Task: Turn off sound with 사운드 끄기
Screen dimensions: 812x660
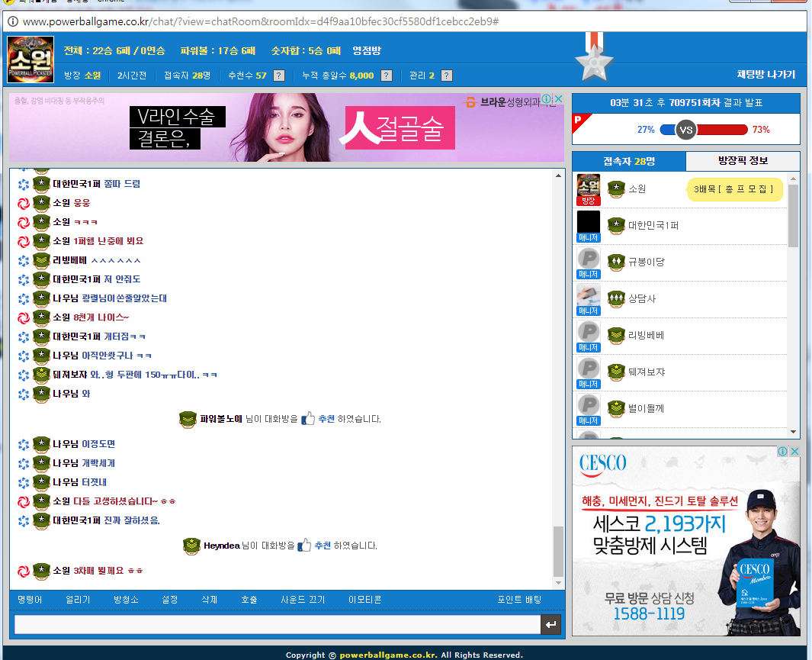Action: [303, 600]
